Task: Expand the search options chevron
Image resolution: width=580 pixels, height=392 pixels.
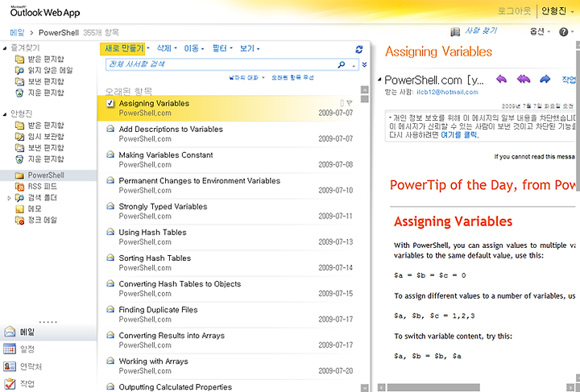Action: pos(364,64)
